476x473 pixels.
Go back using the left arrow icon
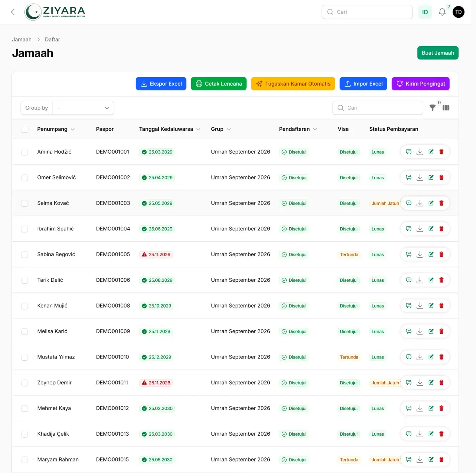tap(13, 12)
